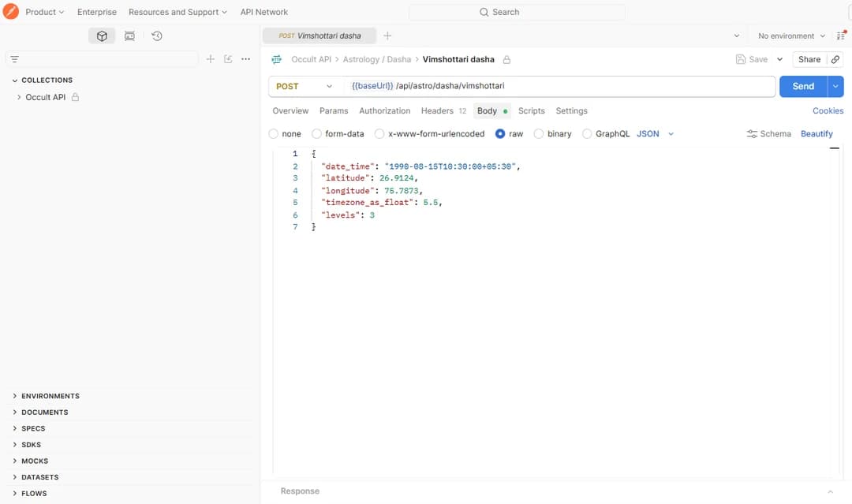The width and height of the screenshot is (852, 504).
Task: Switch to the Scripts tab
Action: [532, 110]
